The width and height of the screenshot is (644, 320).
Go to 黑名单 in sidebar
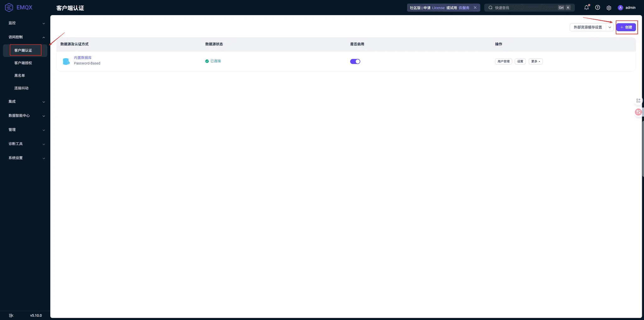tap(19, 76)
